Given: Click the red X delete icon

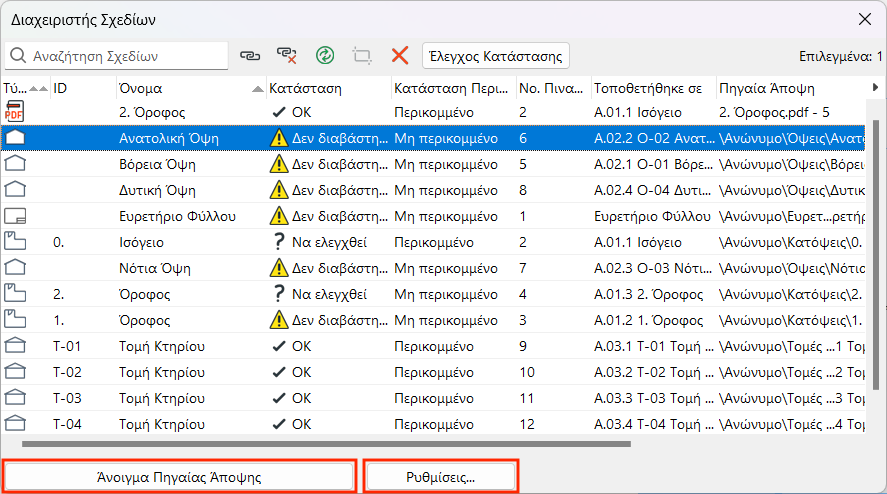Looking at the screenshot, I should pyautogui.click(x=400, y=56).
